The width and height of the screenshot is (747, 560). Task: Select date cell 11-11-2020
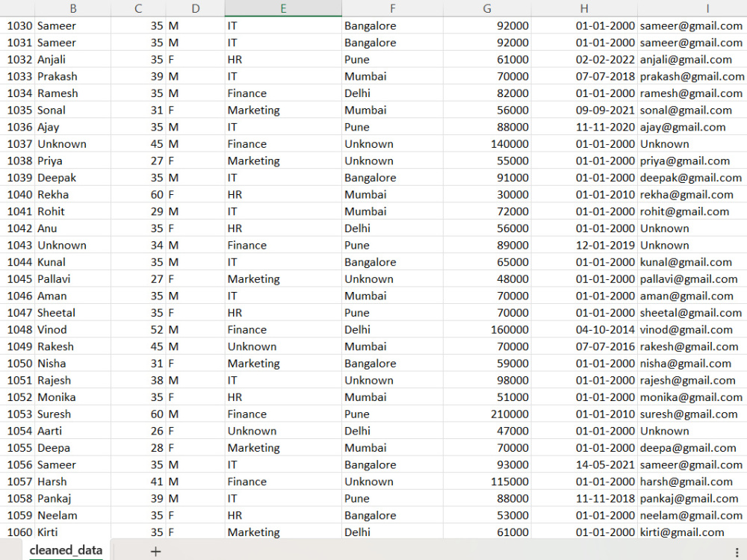click(584, 127)
